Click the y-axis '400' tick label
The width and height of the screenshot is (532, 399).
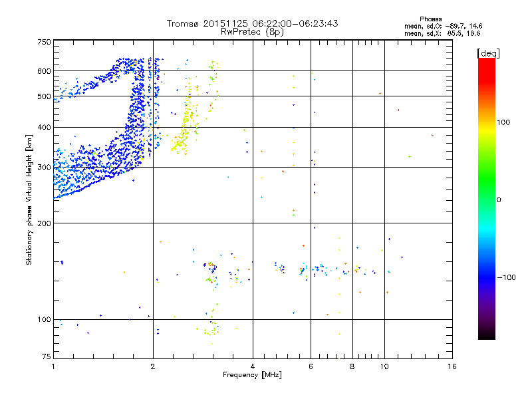(44, 128)
